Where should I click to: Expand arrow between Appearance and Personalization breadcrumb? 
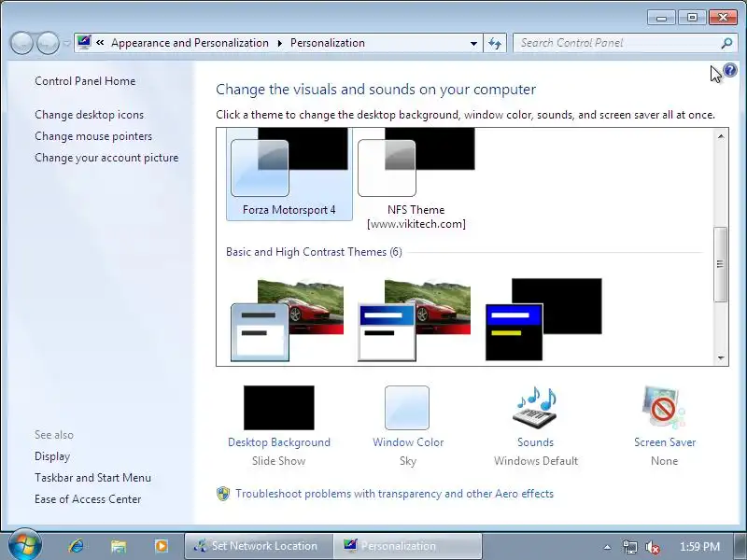click(x=279, y=43)
